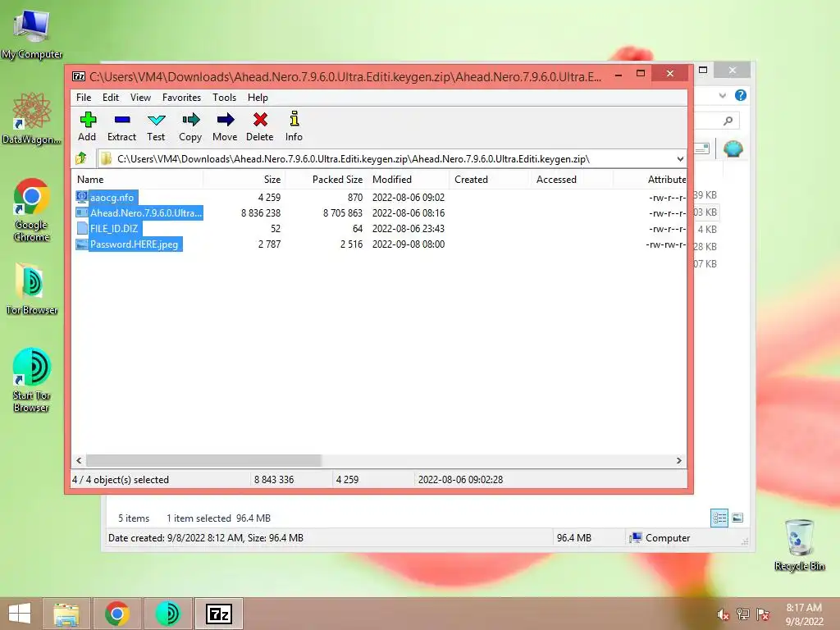Viewport: 840px width, 630px height.
Task: Click the 7z icon in the title bar
Action: (x=79, y=76)
